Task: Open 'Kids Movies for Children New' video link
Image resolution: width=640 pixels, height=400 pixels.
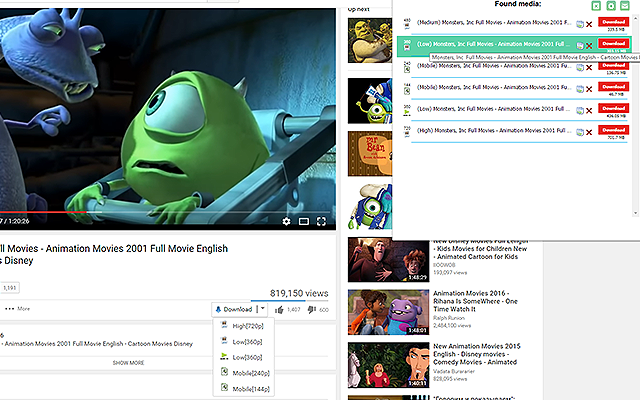Action: click(482, 249)
